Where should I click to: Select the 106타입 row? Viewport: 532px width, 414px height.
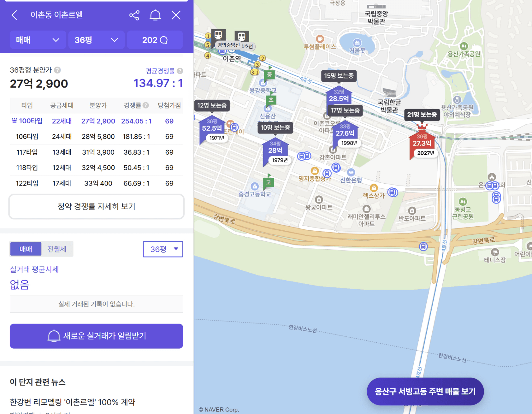click(96, 137)
